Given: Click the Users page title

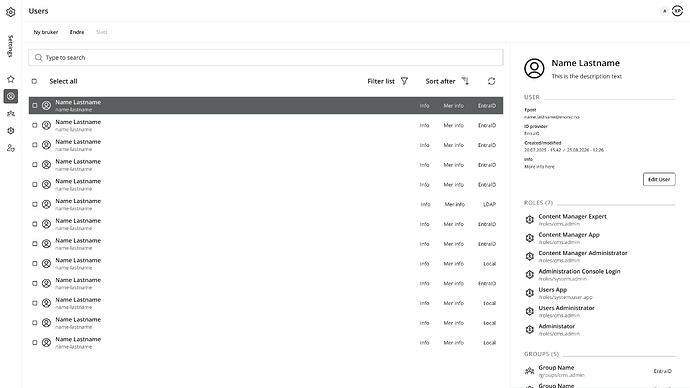Looking at the screenshot, I should 38,11.
